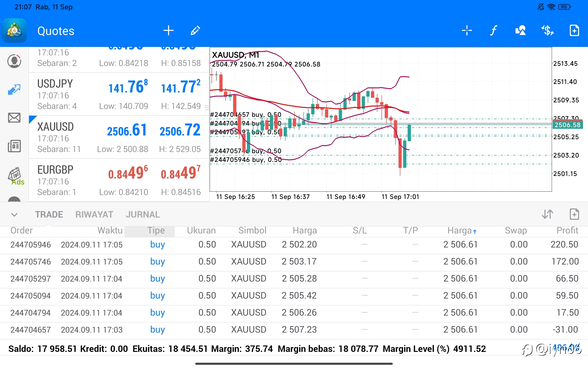
Task: Open the news sidebar icon
Action: (x=14, y=146)
